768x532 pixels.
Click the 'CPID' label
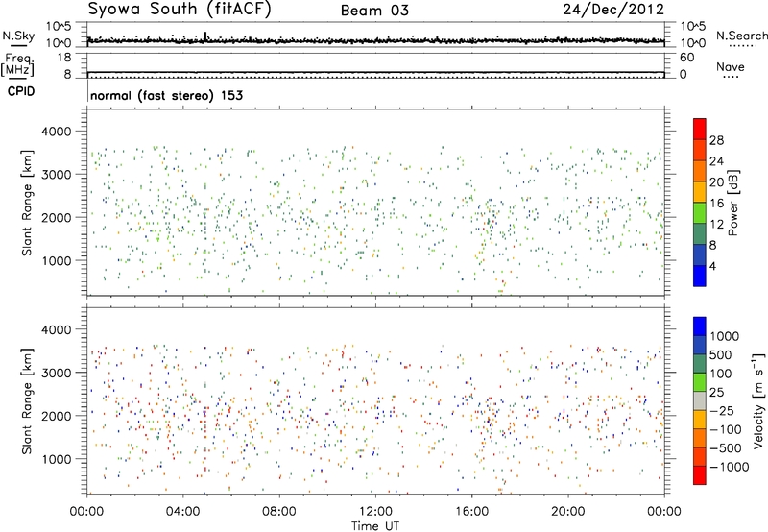21,91
